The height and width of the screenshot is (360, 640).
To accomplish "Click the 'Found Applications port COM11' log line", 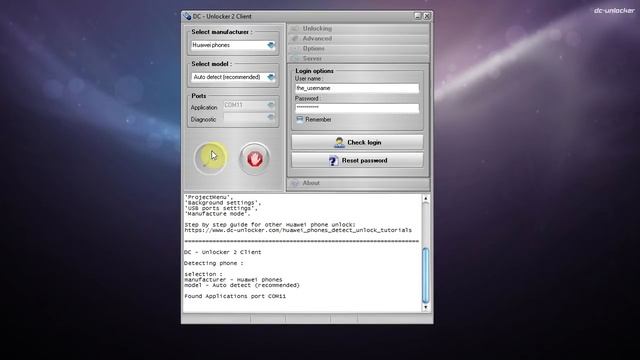I will [235, 296].
